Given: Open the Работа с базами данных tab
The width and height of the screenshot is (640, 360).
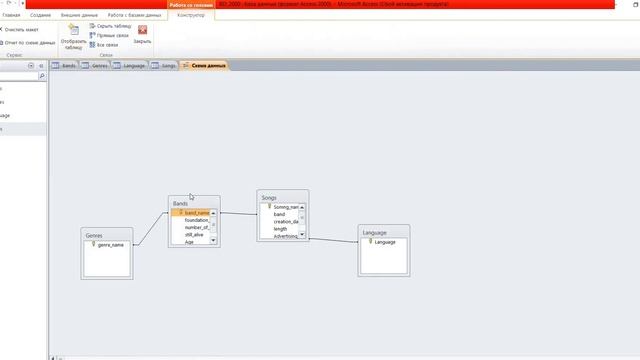Looking at the screenshot, I should [x=134, y=15].
